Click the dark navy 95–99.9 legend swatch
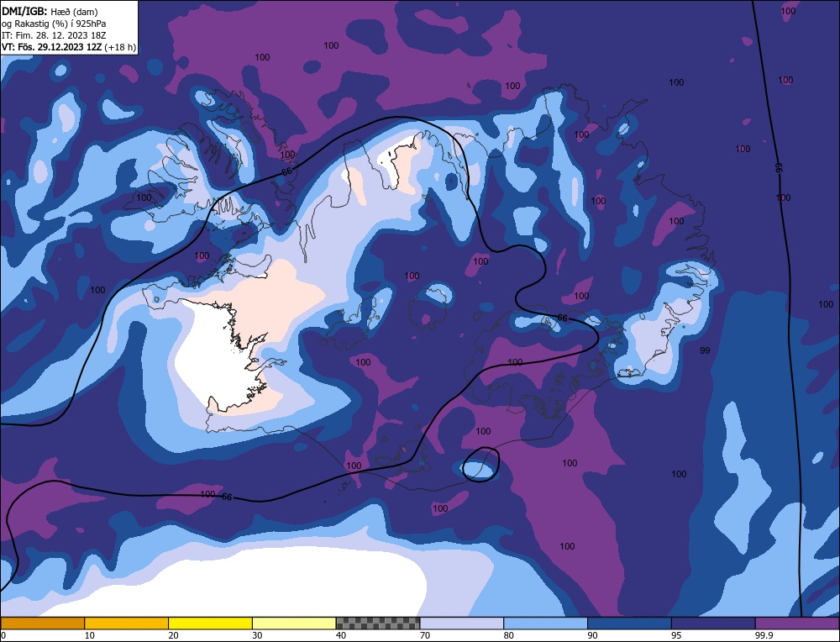This screenshot has width=840, height=642. 713,624
